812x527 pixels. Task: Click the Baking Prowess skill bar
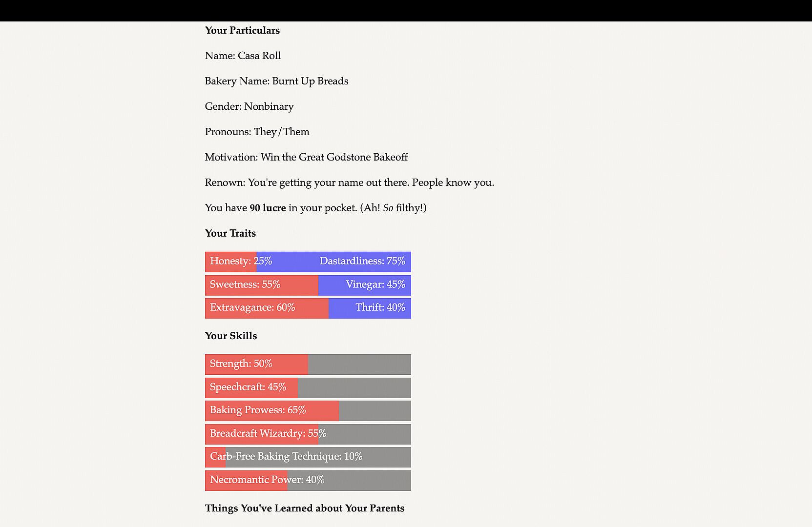pos(308,410)
